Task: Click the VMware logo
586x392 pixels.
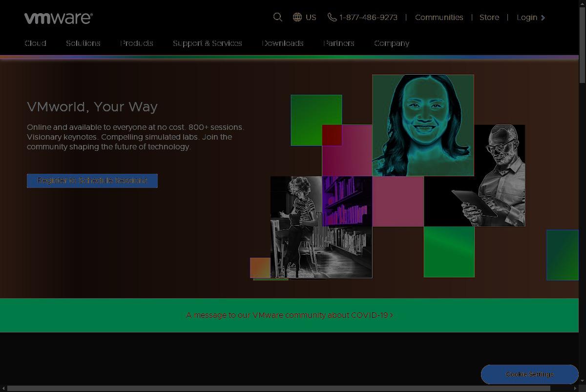Action: [58, 18]
